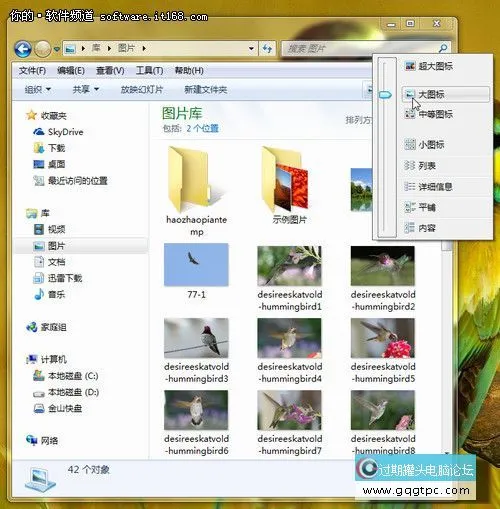This screenshot has width=500, height=509.
Task: Select 平铺 view option
Action: pyautogui.click(x=446, y=207)
